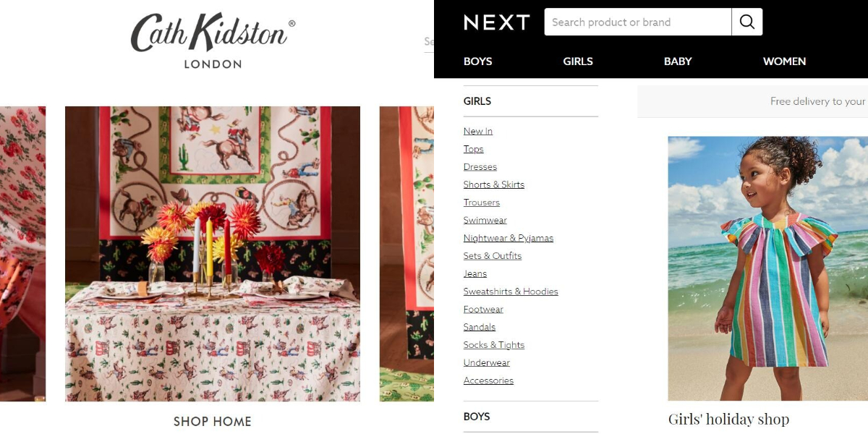
Task: Open the cowboy tablecloth image
Action: tap(213, 254)
